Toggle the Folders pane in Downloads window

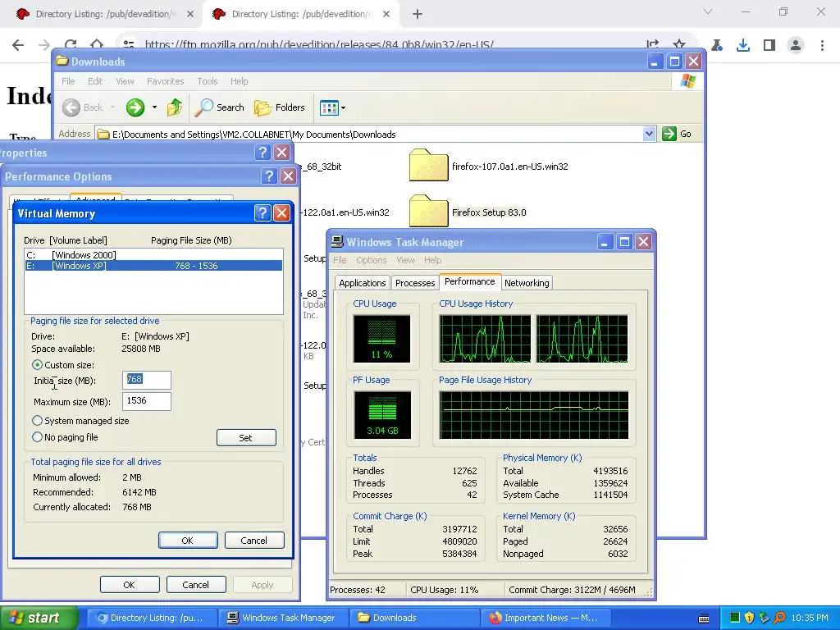[280, 107]
